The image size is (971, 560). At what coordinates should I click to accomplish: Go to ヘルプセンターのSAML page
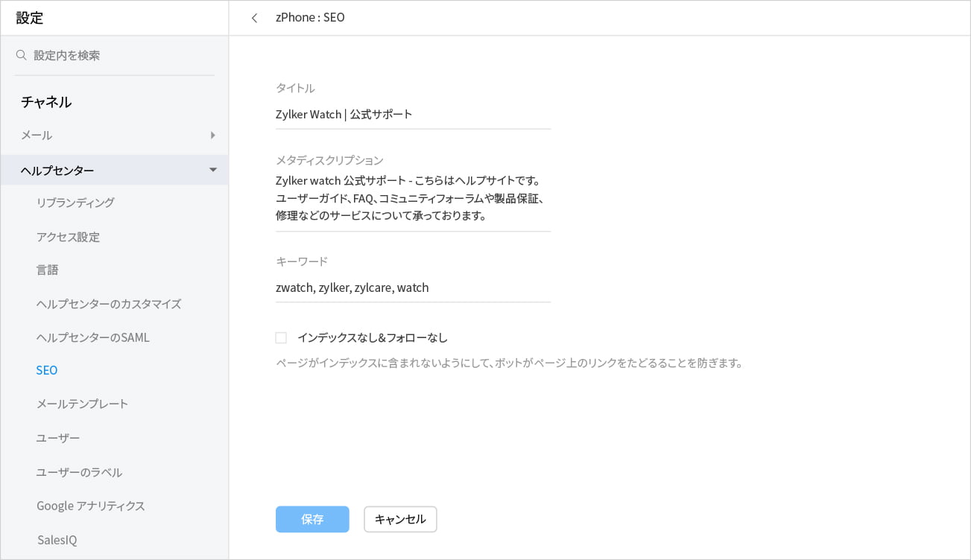click(x=93, y=337)
